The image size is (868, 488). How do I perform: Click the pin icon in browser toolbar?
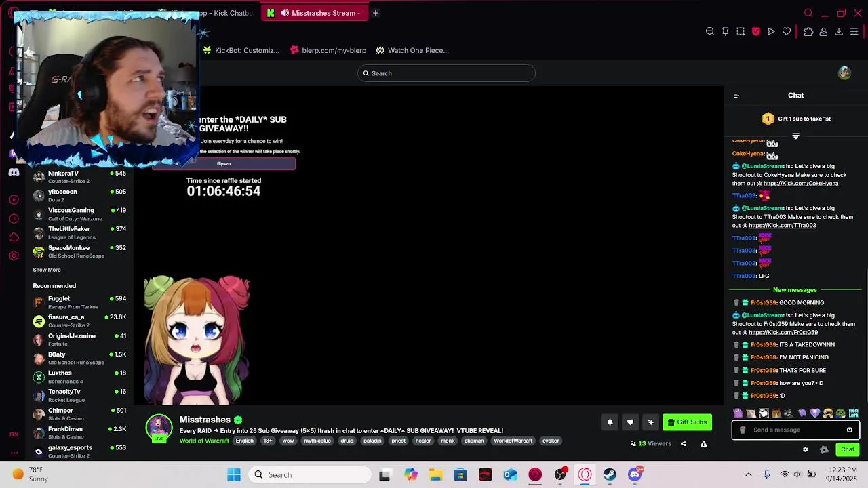(726, 31)
